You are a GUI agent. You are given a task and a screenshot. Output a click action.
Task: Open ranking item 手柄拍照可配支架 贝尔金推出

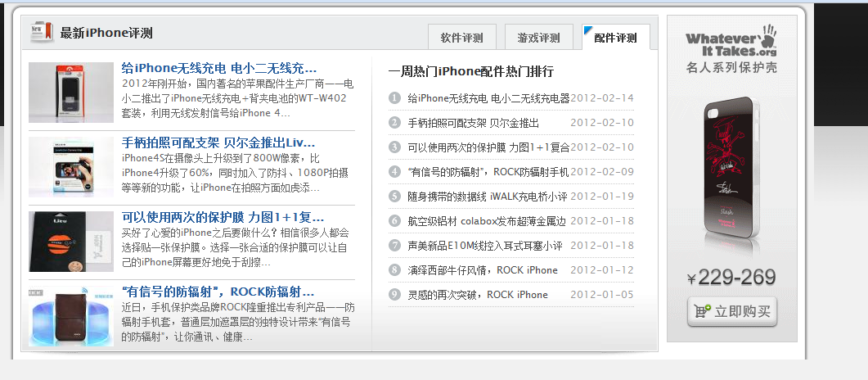coord(474,122)
